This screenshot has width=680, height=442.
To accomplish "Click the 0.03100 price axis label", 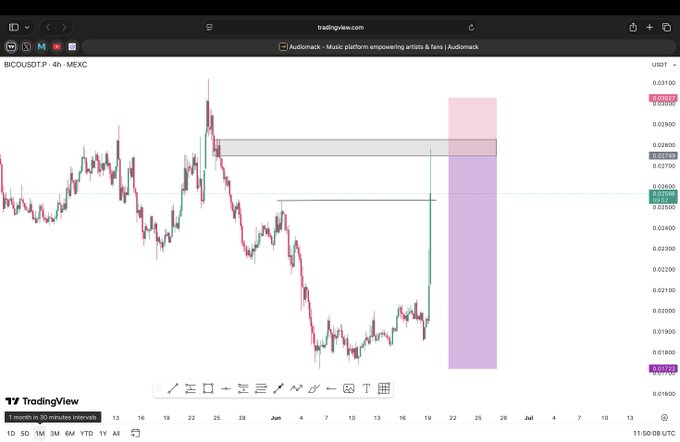I will click(x=664, y=83).
